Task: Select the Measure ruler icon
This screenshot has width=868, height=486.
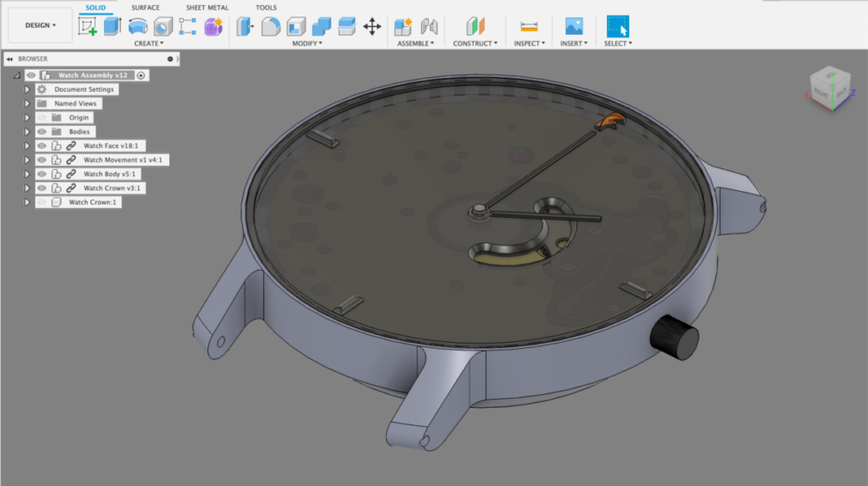Action: 529,26
